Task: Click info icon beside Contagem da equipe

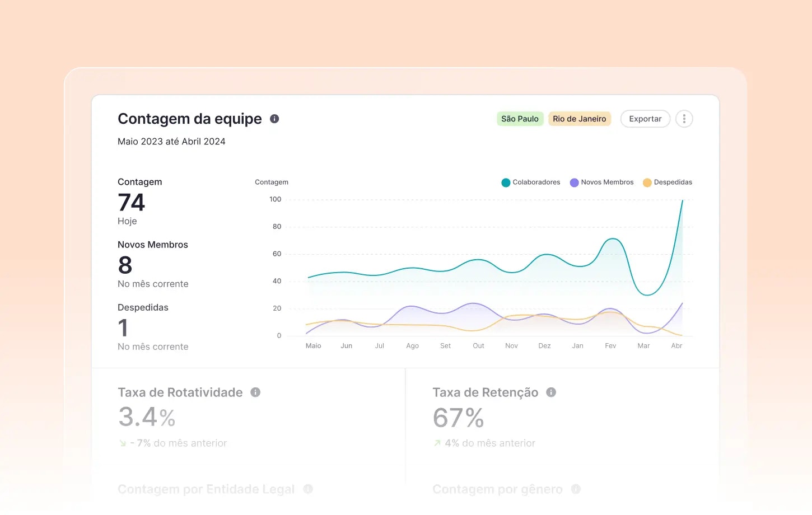Action: pyautogui.click(x=274, y=119)
